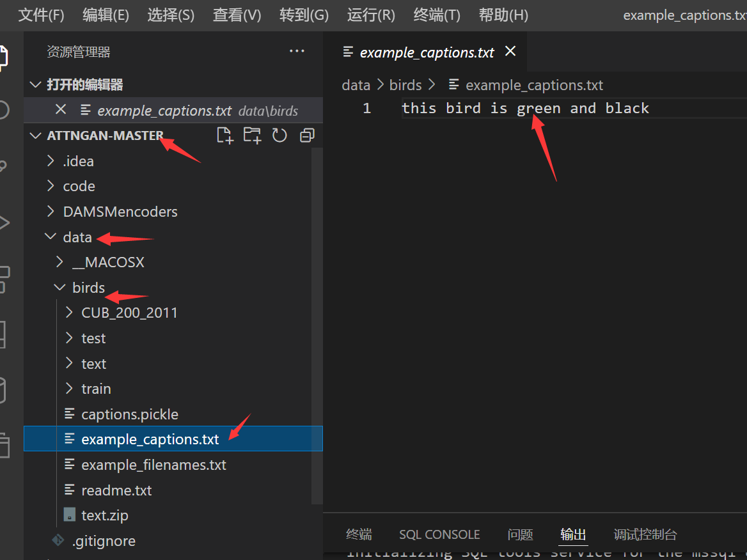Refresh the explorer with the refresh icon
The height and width of the screenshot is (560, 747).
point(279,136)
